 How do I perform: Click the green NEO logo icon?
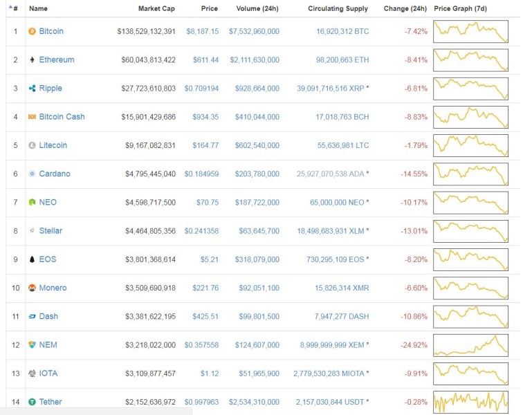click(32, 203)
